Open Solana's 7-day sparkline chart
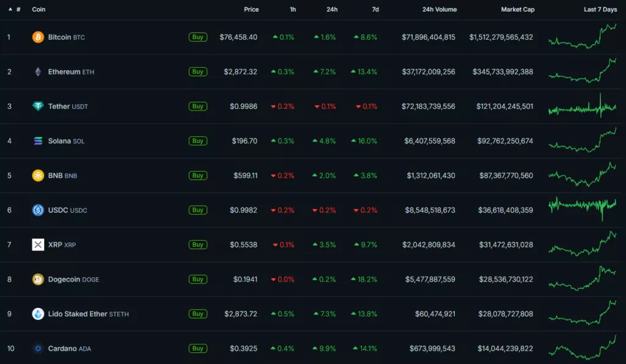Screen dimensions: 626x364 (583, 140)
